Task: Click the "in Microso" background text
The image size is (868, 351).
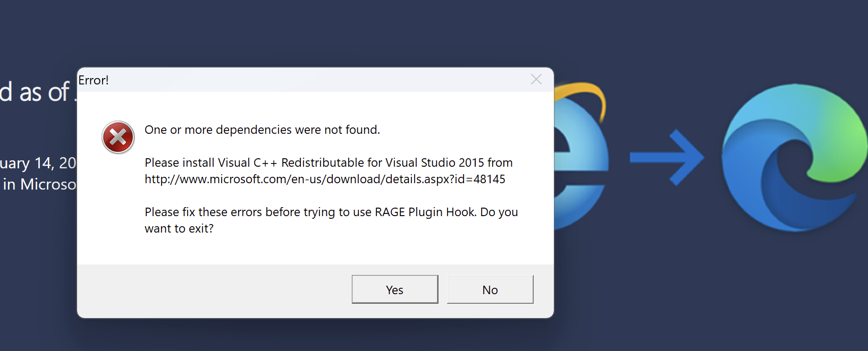Action: pos(40,184)
